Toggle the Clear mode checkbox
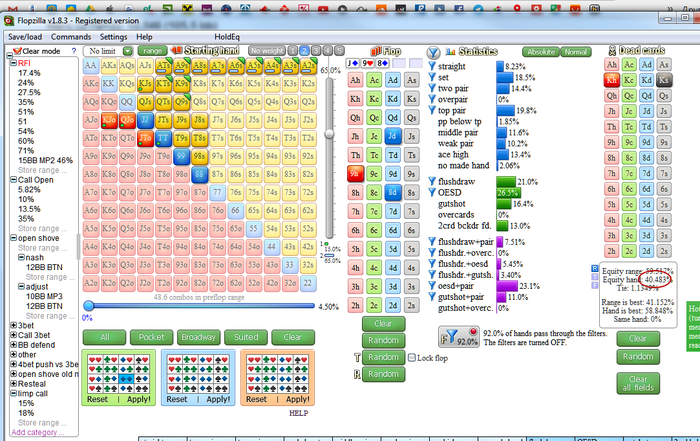 point(17,51)
